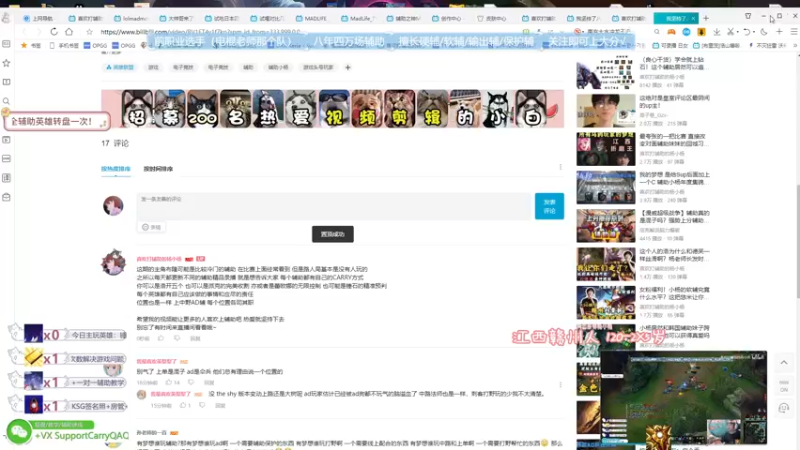This screenshot has height=450, width=800.
Task: Toggle night mode moon icon
Action: [x=764, y=32]
